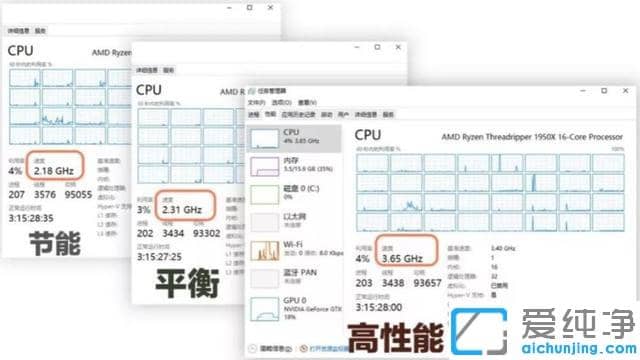Open the resource monitor link 打开资源监视器
The height and width of the screenshot is (360, 640).
point(324,349)
